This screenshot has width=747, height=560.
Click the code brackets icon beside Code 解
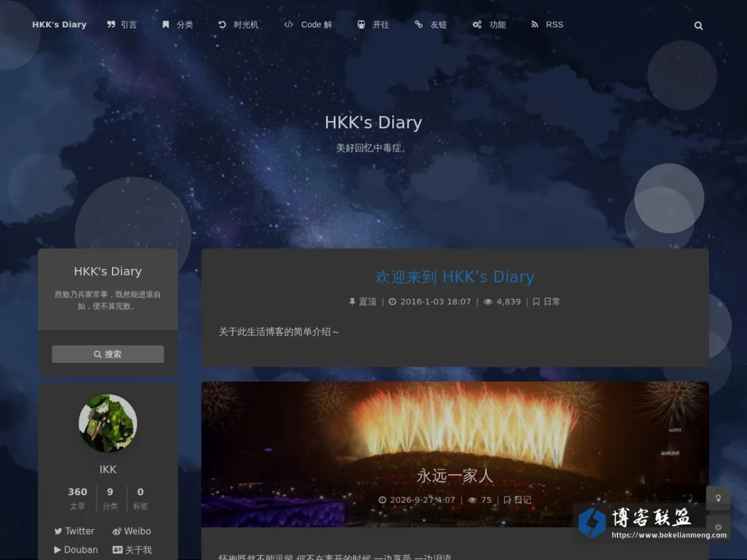289,25
